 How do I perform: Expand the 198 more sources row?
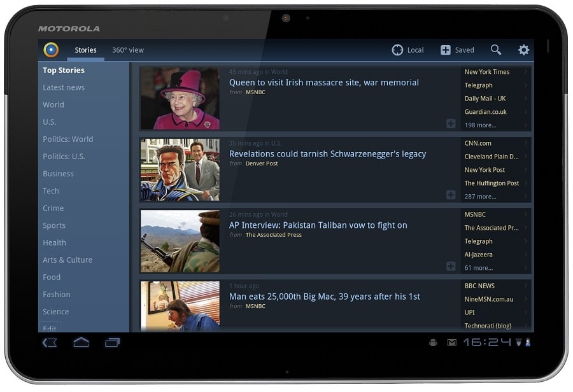pyautogui.click(x=496, y=125)
